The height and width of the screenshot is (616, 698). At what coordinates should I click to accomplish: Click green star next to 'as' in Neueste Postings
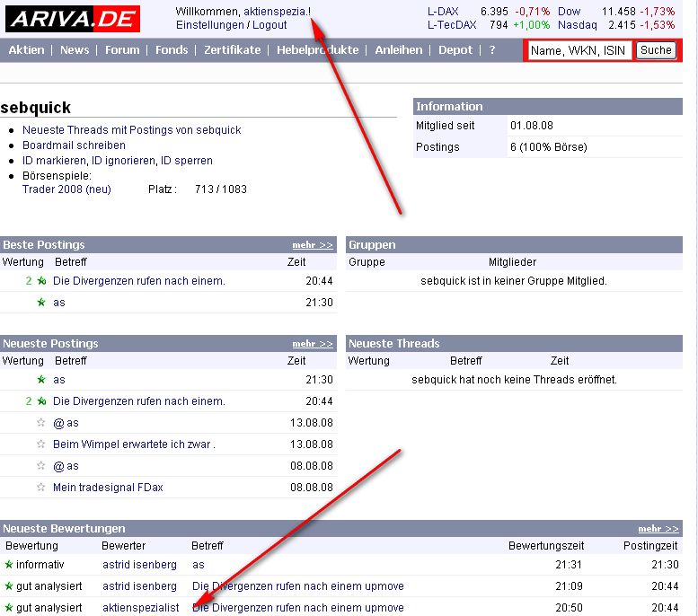pyautogui.click(x=41, y=380)
